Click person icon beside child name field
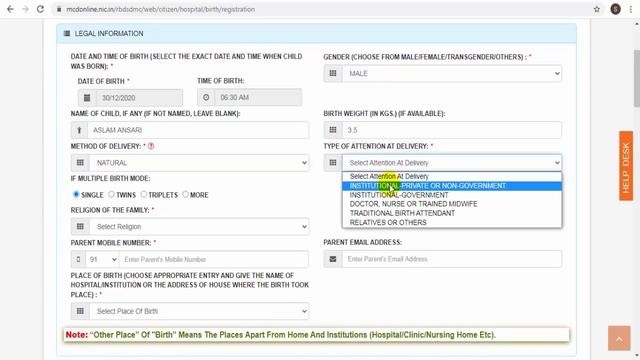This screenshot has width=640, height=360. pyautogui.click(x=79, y=130)
